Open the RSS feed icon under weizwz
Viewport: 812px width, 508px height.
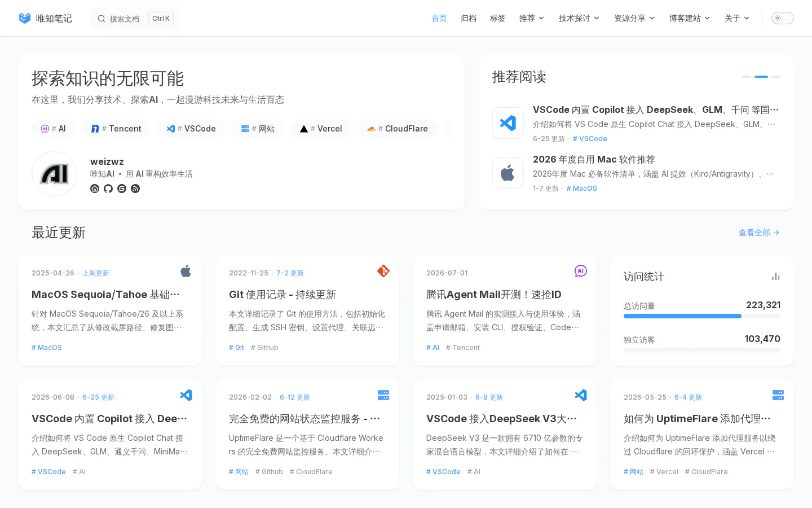pos(135,189)
